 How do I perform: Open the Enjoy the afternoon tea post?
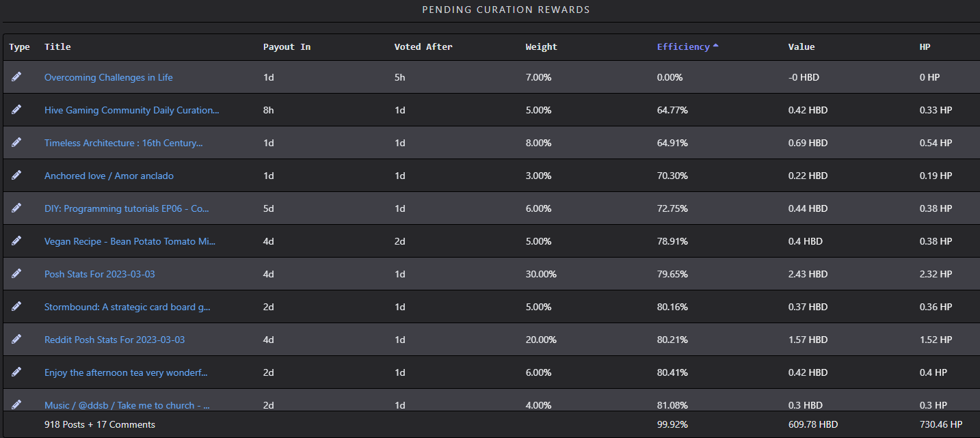126,372
